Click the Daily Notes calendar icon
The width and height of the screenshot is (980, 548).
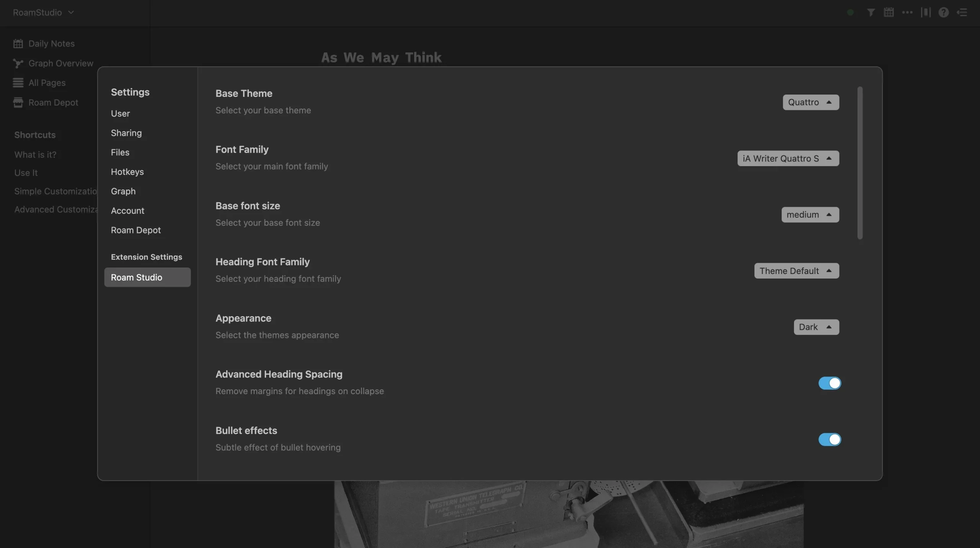click(18, 44)
